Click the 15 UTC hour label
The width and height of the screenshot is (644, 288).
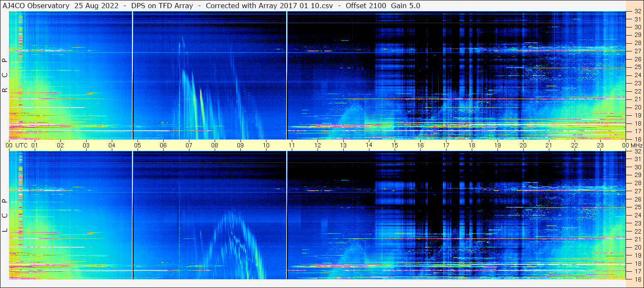(x=395, y=145)
